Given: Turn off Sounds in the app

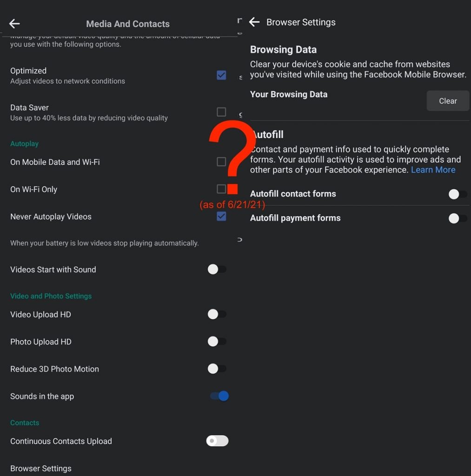Looking at the screenshot, I should [x=219, y=396].
